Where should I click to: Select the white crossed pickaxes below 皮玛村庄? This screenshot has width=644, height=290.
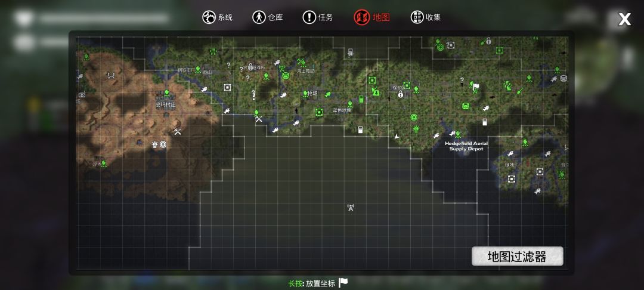tap(178, 132)
